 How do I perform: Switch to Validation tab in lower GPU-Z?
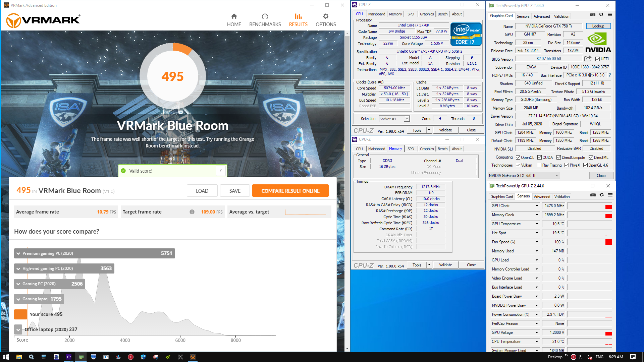point(562,196)
